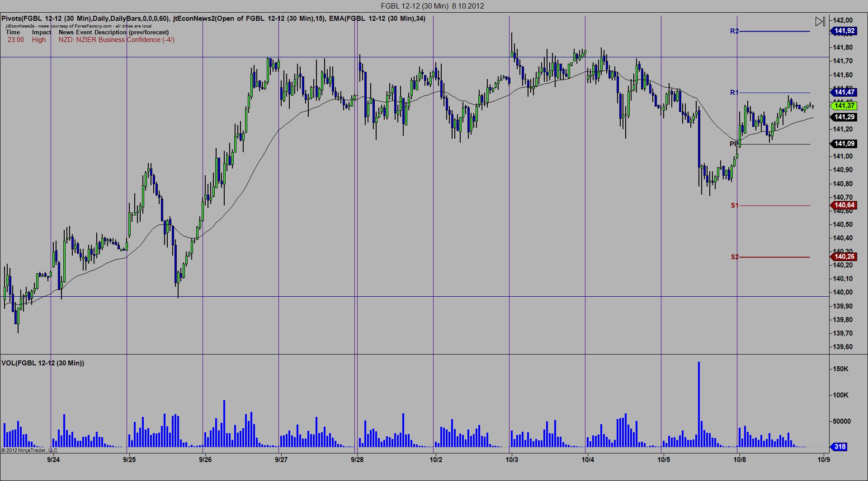Click the 10/5 date on the time axis
This screenshot has height=481, width=868.
664,460
